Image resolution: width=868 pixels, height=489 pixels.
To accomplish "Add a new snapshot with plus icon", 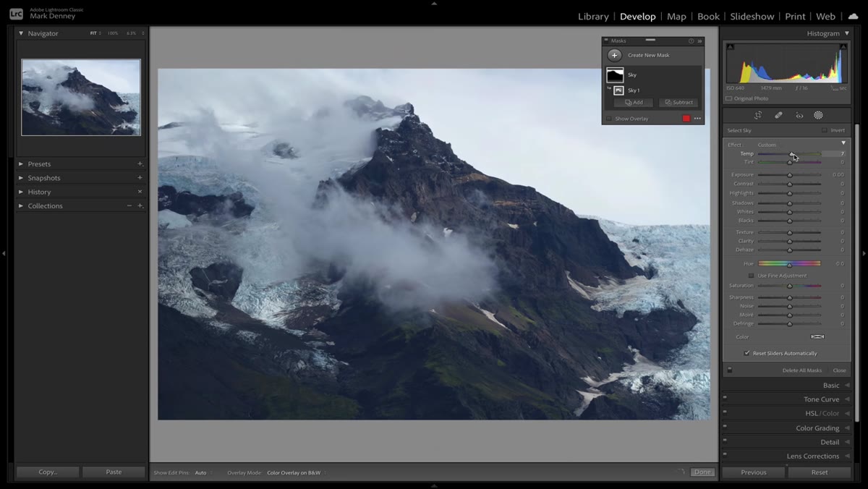I will click(x=140, y=178).
